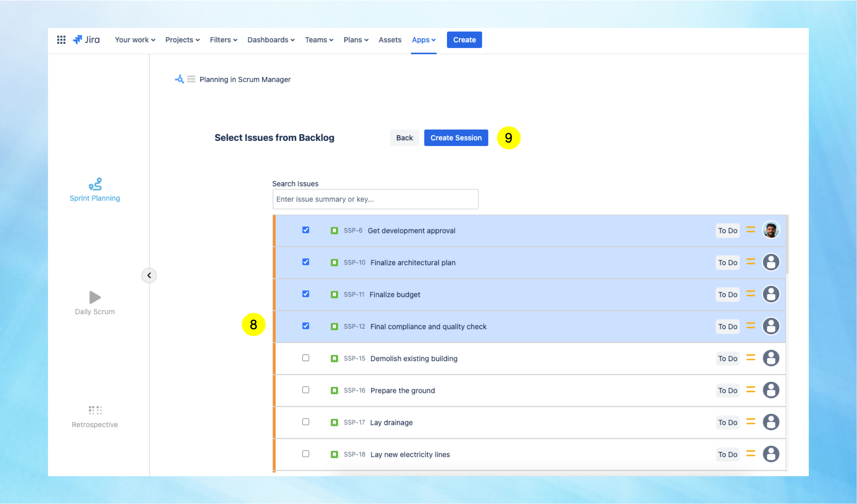This screenshot has width=857, height=504.
Task: Check the SSP-18 Lay new electricity lines checkbox
Action: pos(306,454)
